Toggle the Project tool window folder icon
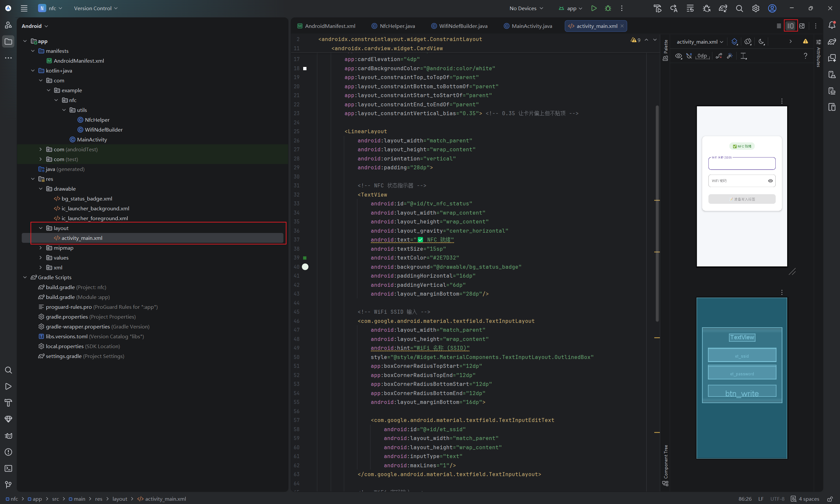 8,41
